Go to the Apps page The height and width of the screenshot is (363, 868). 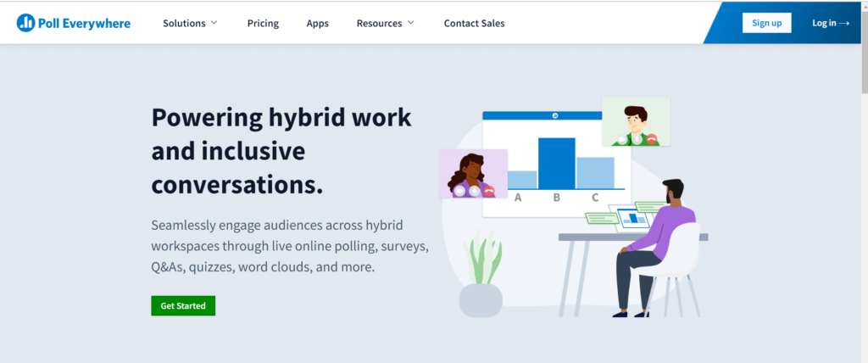(x=318, y=23)
